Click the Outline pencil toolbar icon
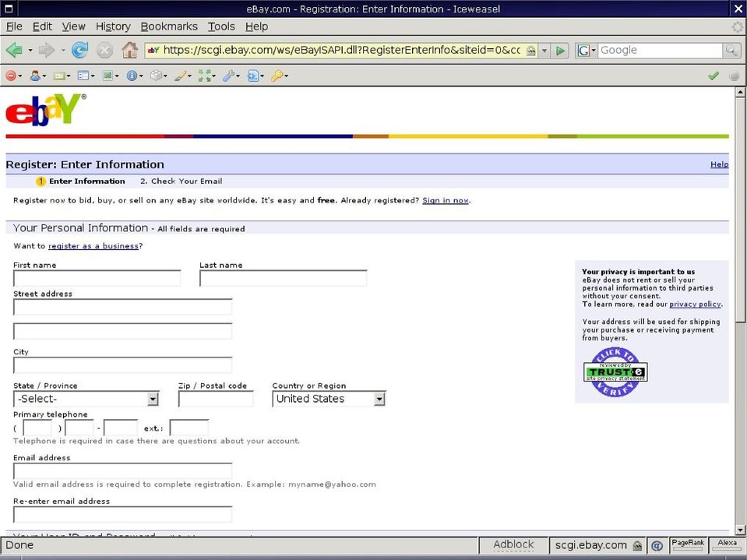 click(x=180, y=76)
